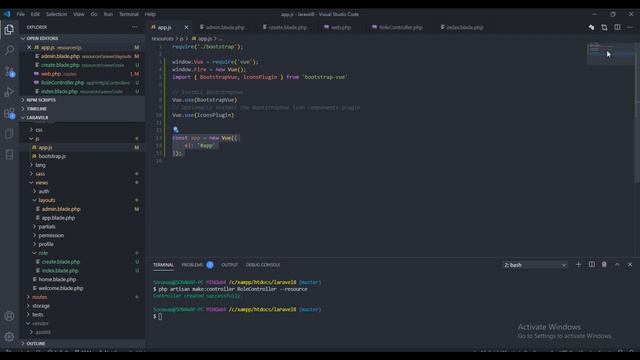Image resolution: width=640 pixels, height=360 pixels.
Task: Close the app.js editor tab
Action: tap(186, 27)
